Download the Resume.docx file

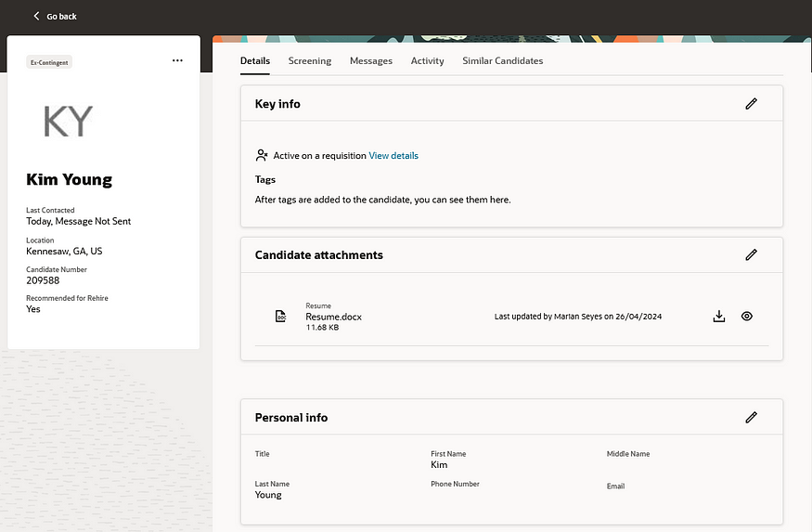718,317
